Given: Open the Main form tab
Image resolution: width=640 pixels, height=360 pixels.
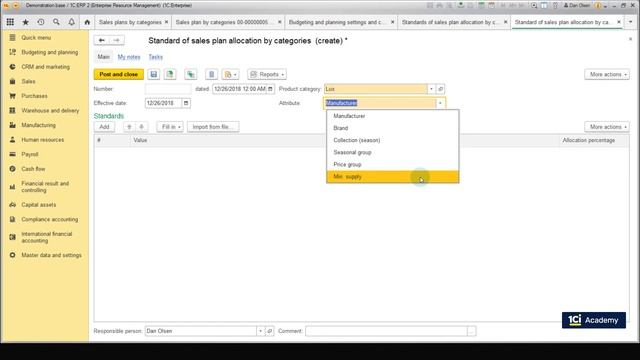Looking at the screenshot, I should pyautogui.click(x=104, y=57).
